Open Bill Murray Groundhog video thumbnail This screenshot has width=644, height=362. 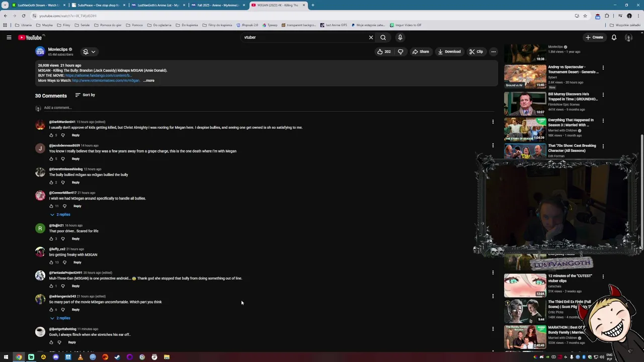pyautogui.click(x=525, y=103)
